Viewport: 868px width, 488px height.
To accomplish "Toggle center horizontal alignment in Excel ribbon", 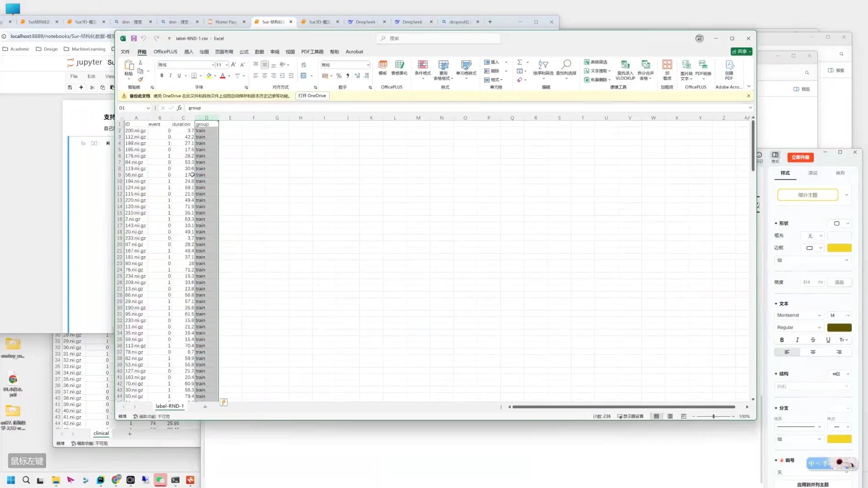I will click(x=264, y=75).
